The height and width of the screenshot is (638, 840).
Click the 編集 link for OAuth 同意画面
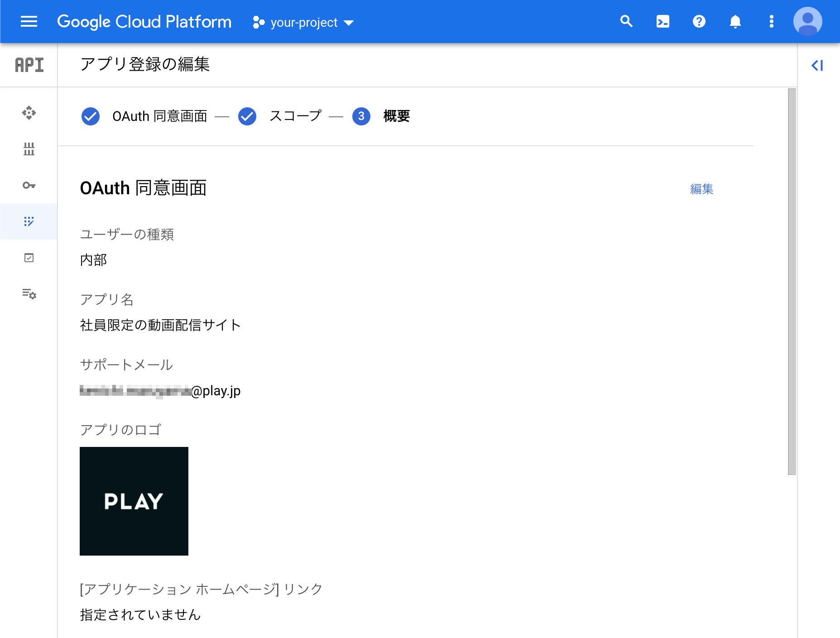tap(701, 189)
